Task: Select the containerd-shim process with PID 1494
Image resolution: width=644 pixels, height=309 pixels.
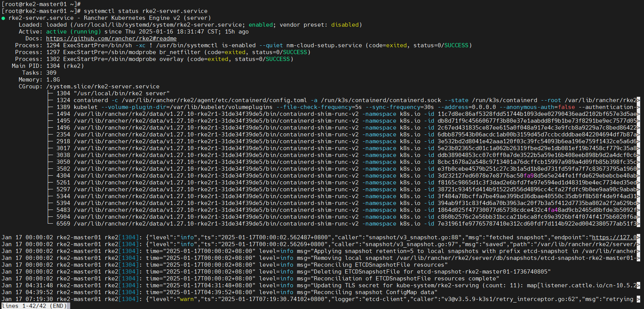Action: click(x=348, y=114)
